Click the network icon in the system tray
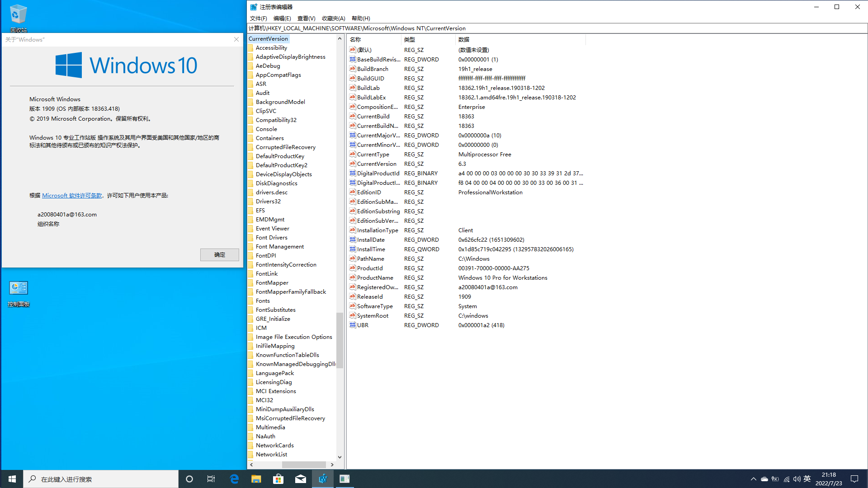The image size is (868, 488). click(x=787, y=479)
